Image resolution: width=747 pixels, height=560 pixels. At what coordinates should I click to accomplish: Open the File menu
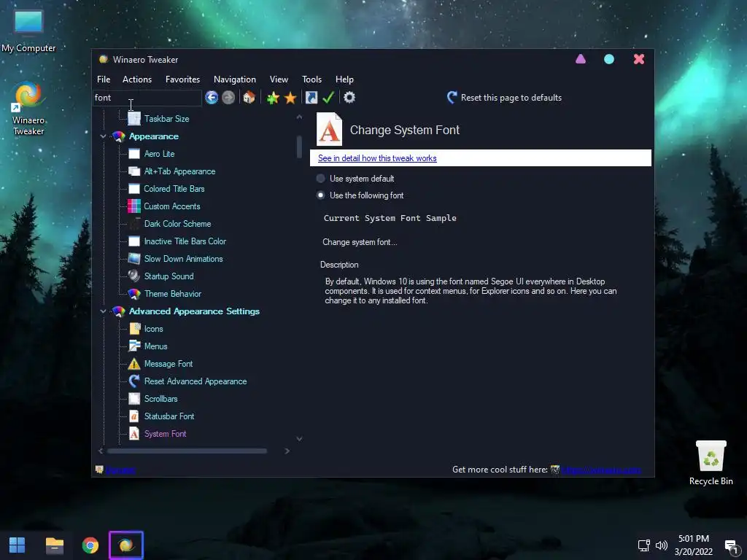tap(104, 79)
